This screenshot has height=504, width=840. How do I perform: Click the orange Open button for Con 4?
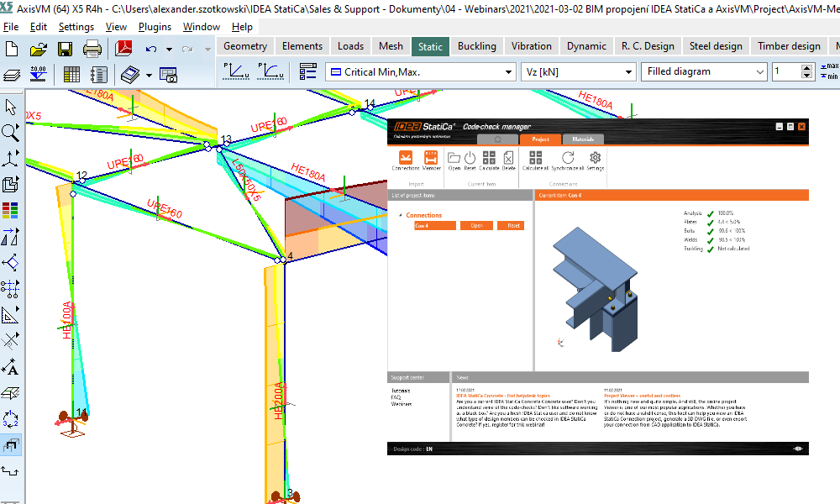(x=476, y=225)
